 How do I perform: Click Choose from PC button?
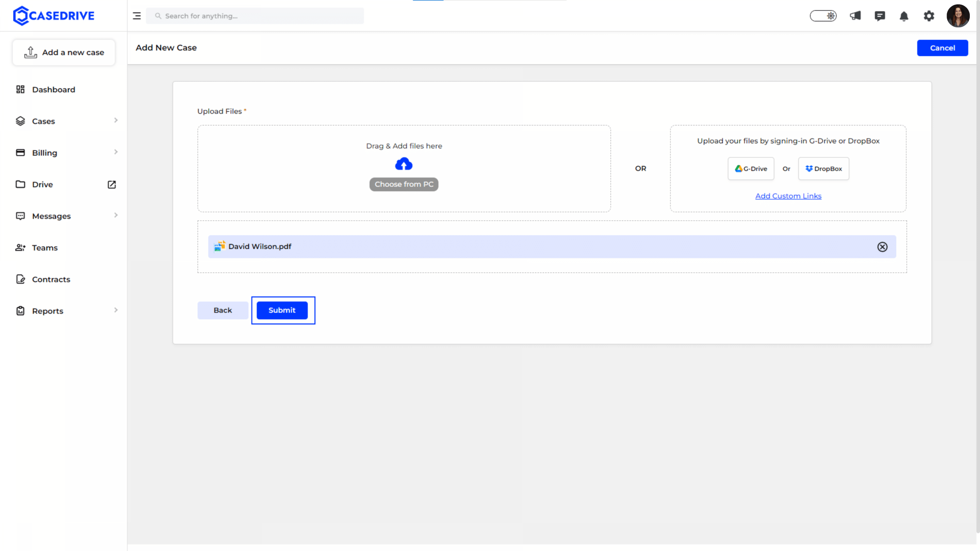(x=404, y=184)
